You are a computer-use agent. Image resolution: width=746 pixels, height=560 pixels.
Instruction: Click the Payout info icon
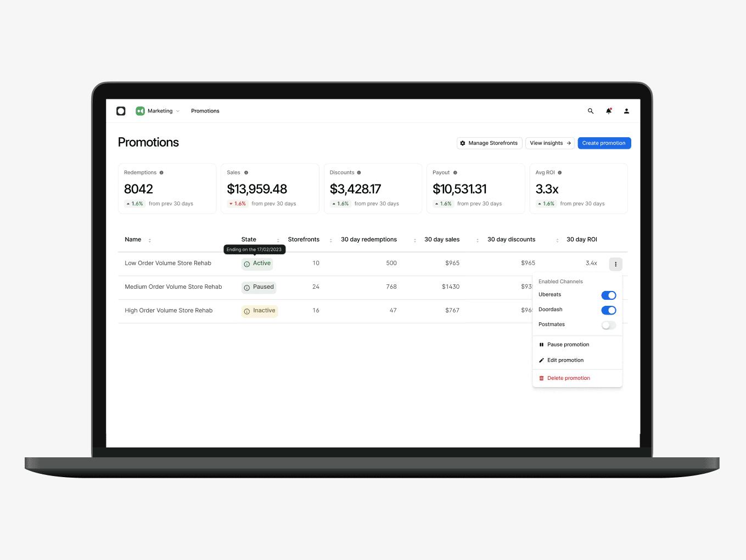pos(455,172)
